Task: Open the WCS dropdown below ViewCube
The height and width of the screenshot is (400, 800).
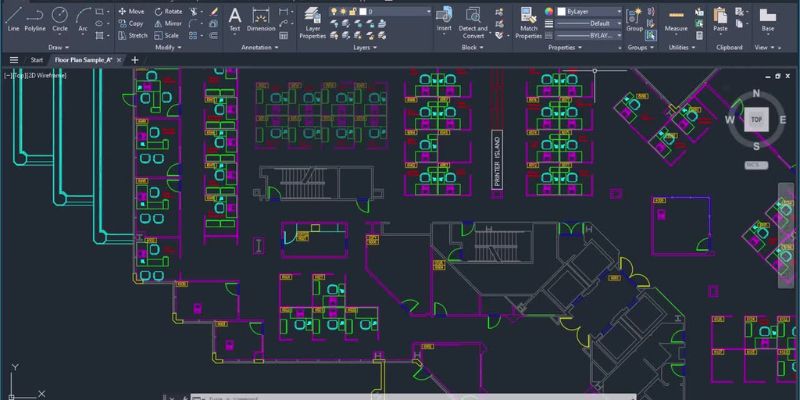Action: pyautogui.click(x=756, y=165)
